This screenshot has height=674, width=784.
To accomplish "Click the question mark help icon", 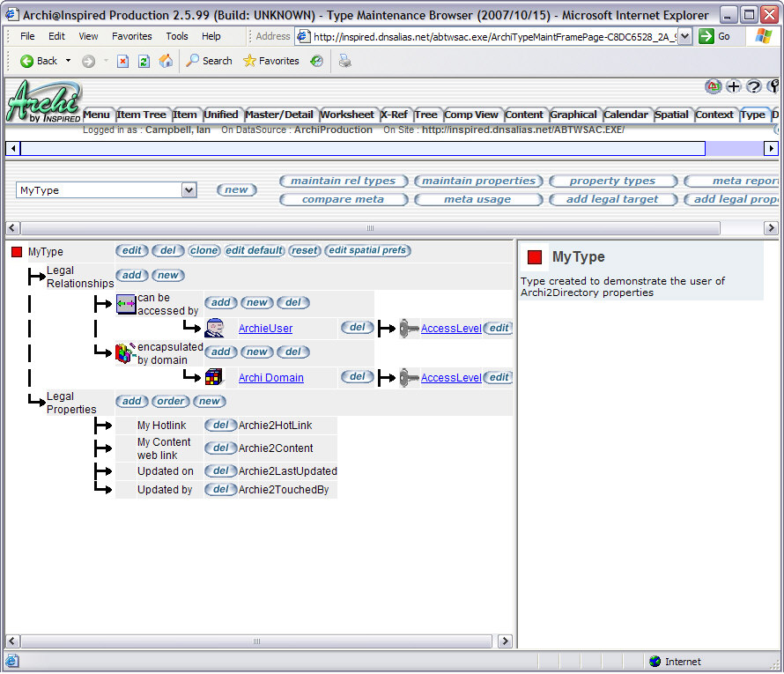I will (754, 86).
